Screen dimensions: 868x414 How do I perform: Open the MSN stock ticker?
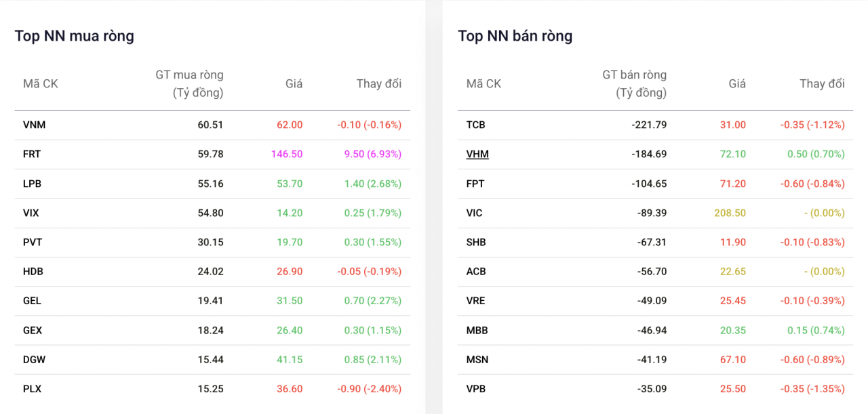[x=477, y=359]
